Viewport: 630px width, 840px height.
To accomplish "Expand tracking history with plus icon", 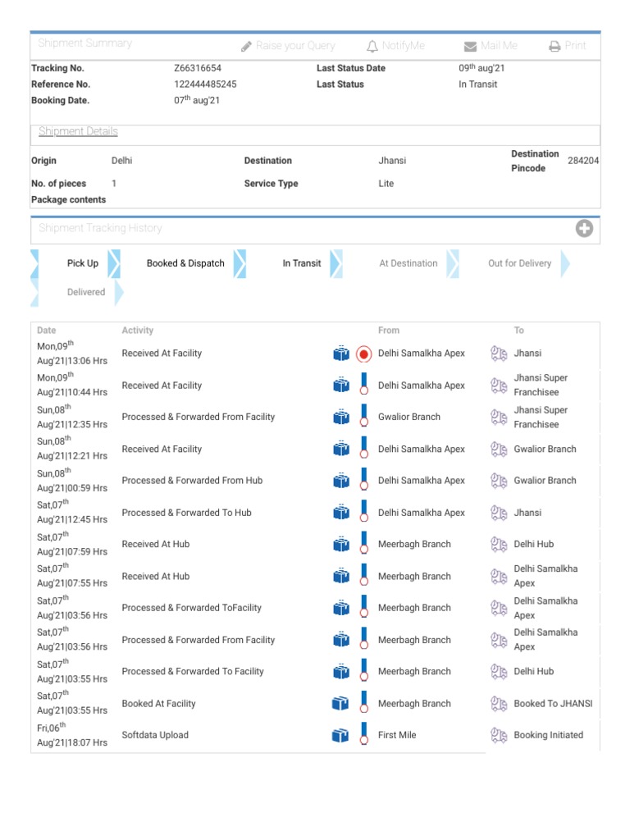I will coord(584,229).
